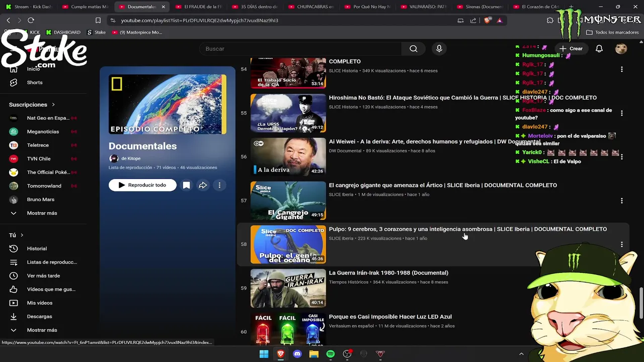Share the Documentales playlist
The image size is (644, 362).
coord(203,185)
